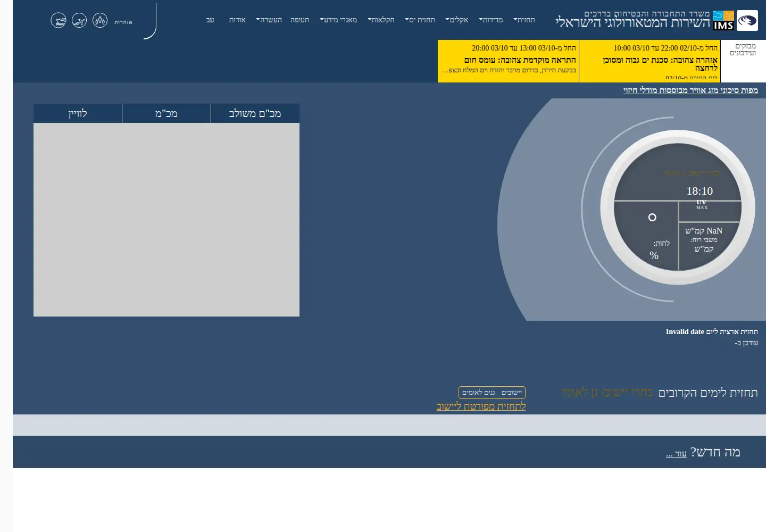766x532 pixels.
Task: Click the humidity לחות % reading
Action: click(x=660, y=249)
